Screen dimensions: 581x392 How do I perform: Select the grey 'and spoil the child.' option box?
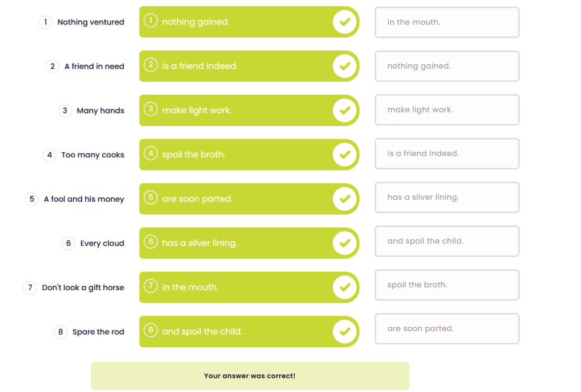tap(447, 241)
